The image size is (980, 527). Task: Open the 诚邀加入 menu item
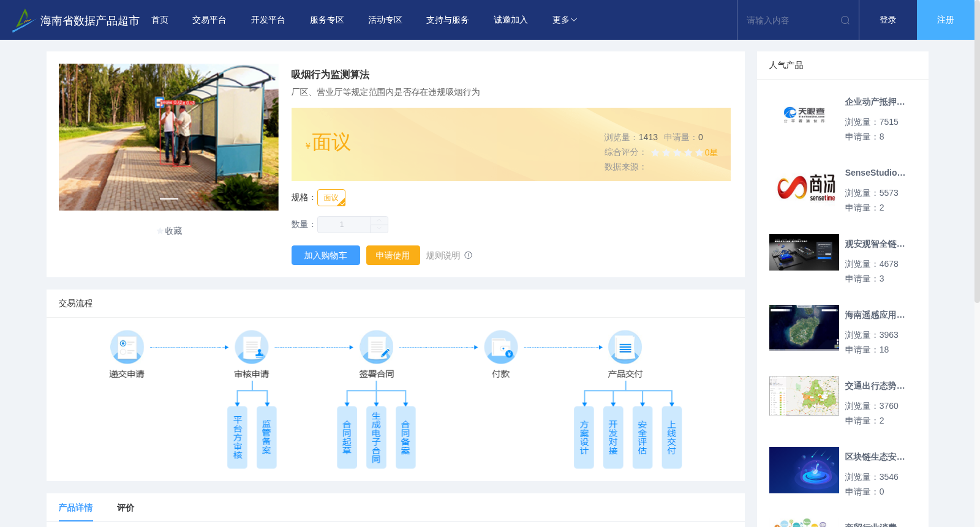coord(511,20)
